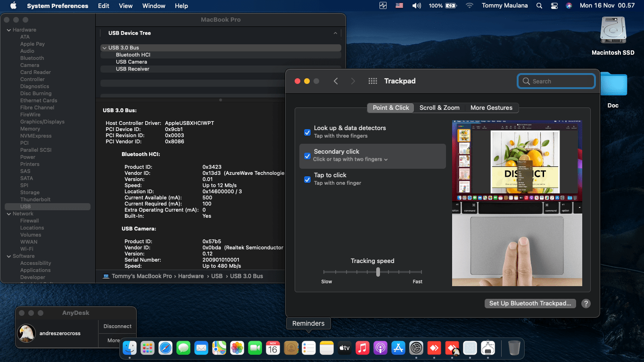Open Secondary click gesture options dropdown
644x362 pixels.
[x=350, y=159]
